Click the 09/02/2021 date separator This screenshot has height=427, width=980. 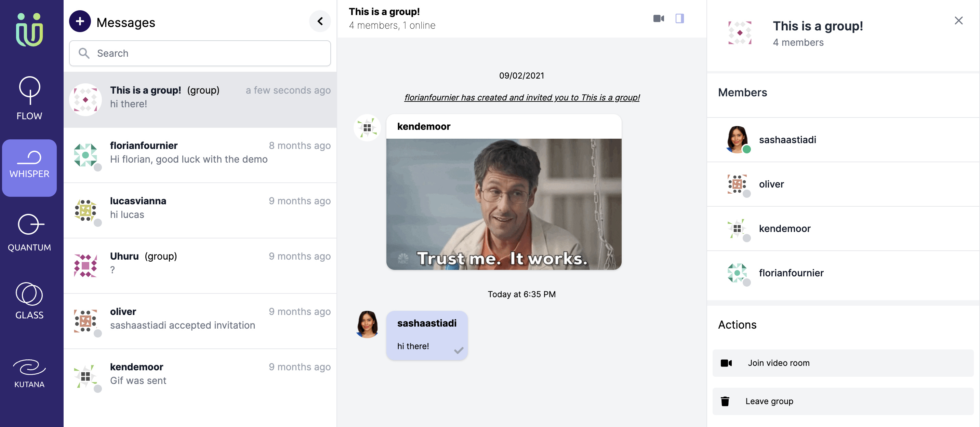521,75
